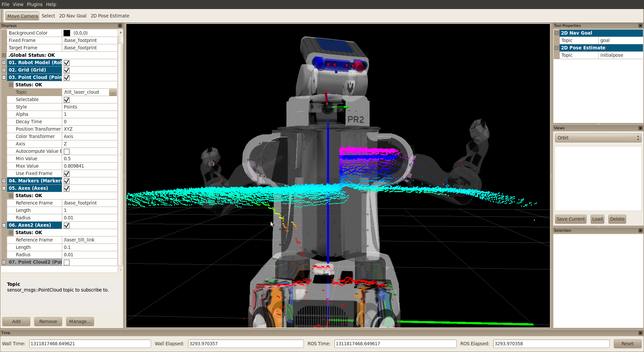Click the Min Value 0.5 cell
Viewport: 644px width, 352px height.
(x=90, y=159)
